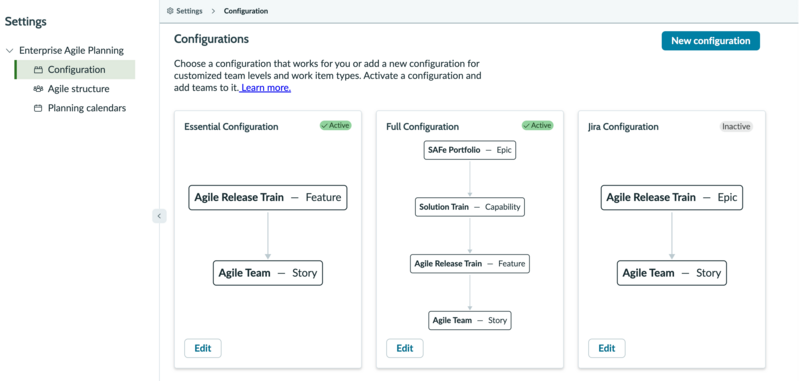Click the Configuration sidebar item icon
799x381 pixels.
click(38, 70)
